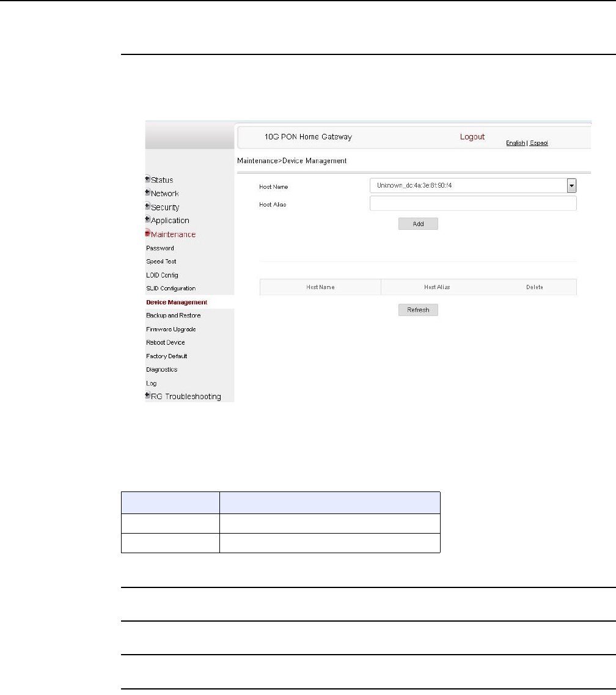Click the Logout link
616x695 pixels.
point(472,137)
